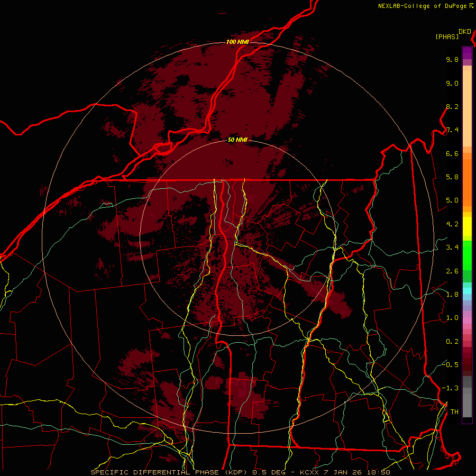Viewport: 476px width, 476px height.
Task: Click the 7.4 value on the color scale
Action: [452, 130]
